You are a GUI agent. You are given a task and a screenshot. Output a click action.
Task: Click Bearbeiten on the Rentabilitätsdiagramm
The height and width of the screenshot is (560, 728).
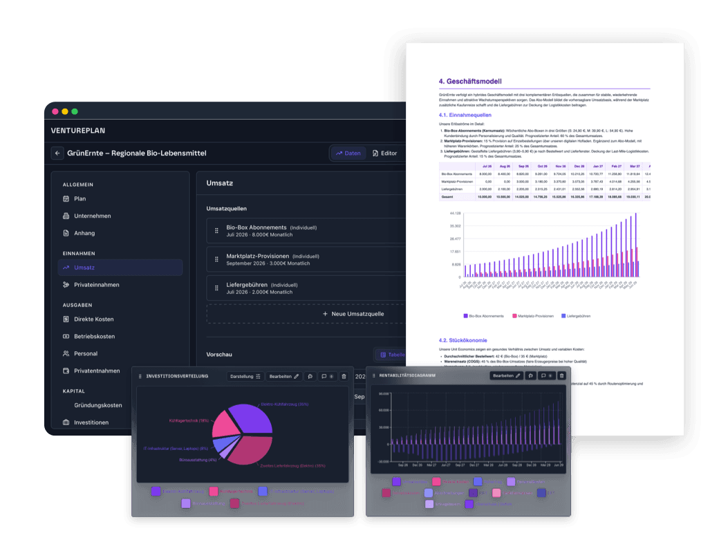[506, 375]
